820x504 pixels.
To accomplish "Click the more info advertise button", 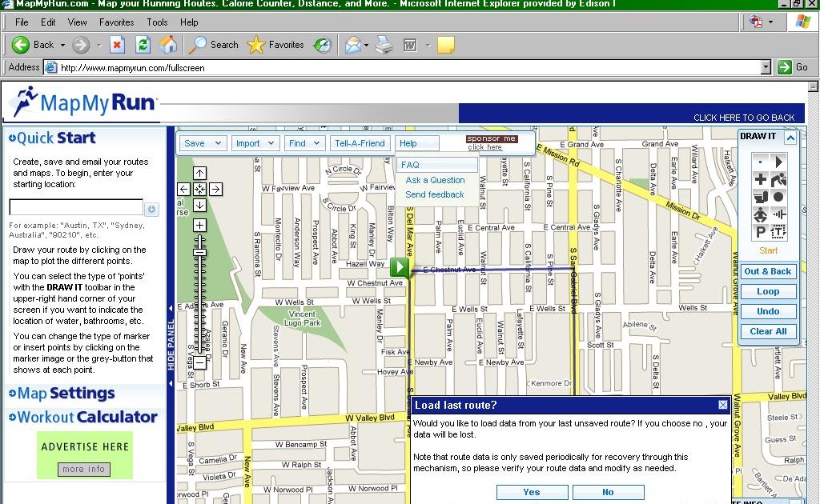I will tap(83, 469).
